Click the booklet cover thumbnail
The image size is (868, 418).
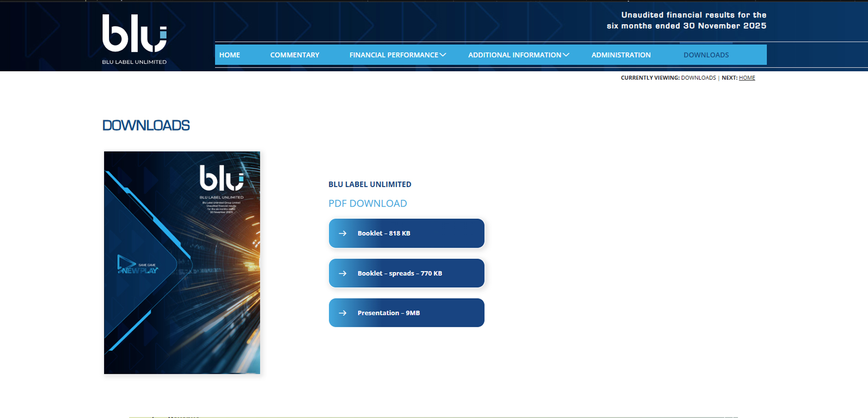[182, 263]
